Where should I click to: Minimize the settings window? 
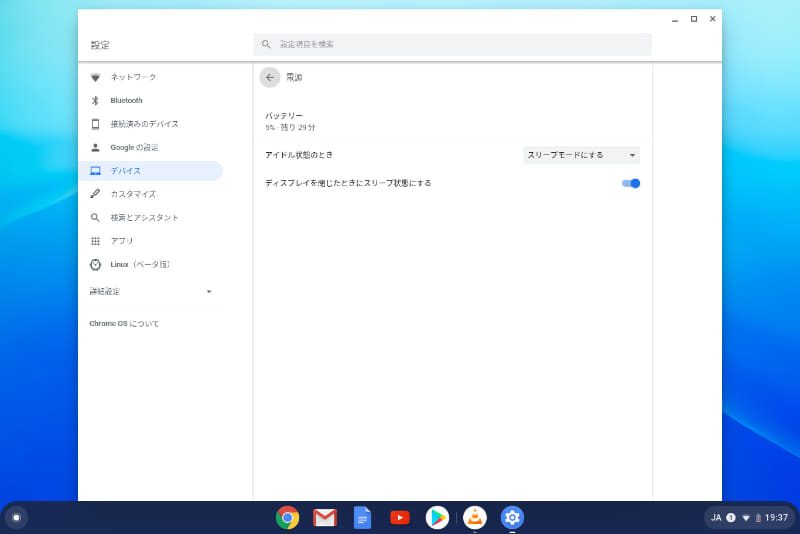675,19
